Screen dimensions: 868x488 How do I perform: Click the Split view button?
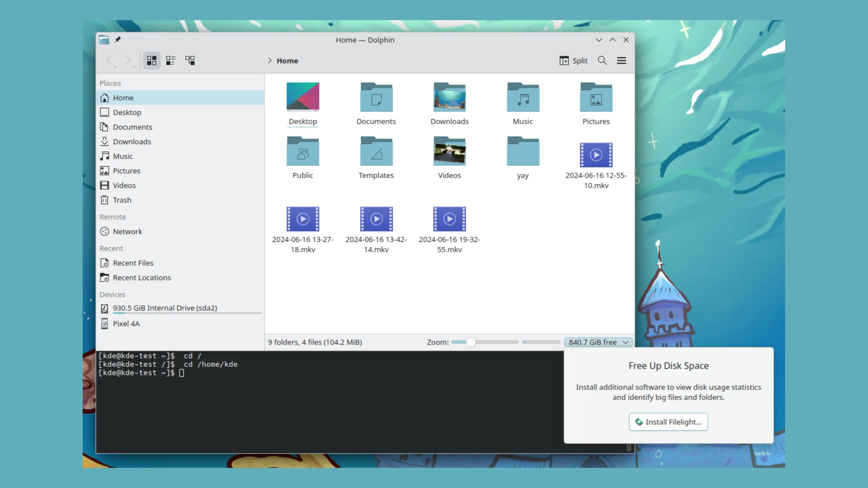[x=573, y=61]
